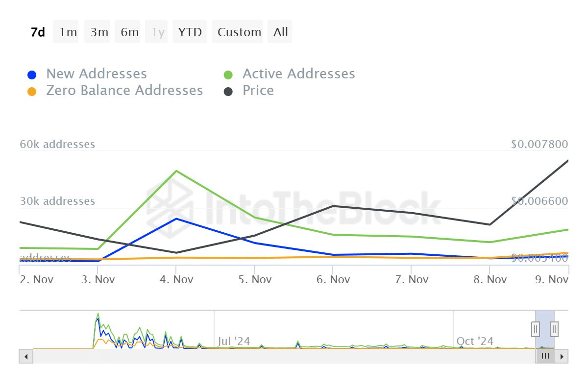Screen dimensions: 588x392
Task: Click the Active Addresses peak on 4. Nov
Action: click(176, 171)
